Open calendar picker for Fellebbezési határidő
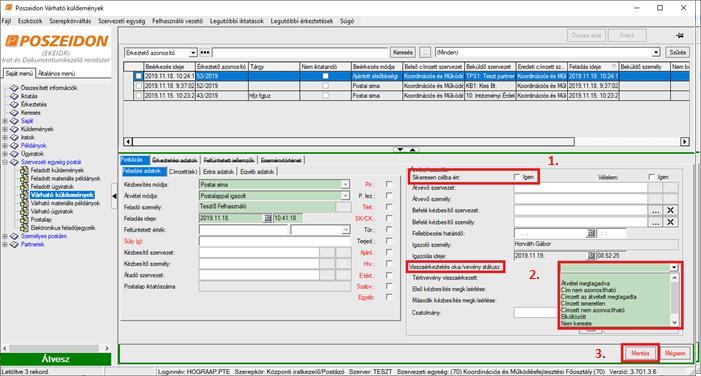 591,233
